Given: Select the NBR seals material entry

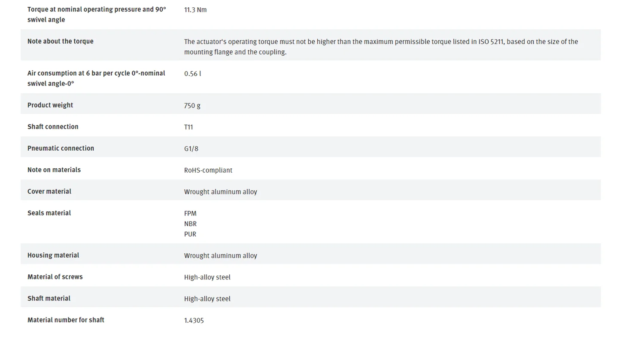Looking at the screenshot, I should [190, 224].
